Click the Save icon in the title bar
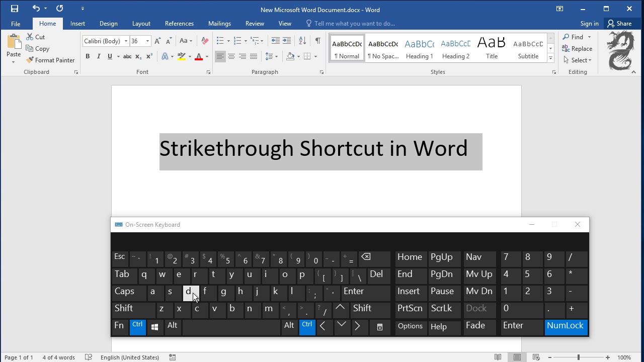Viewport: 644px width, 362px height. [x=14, y=9]
